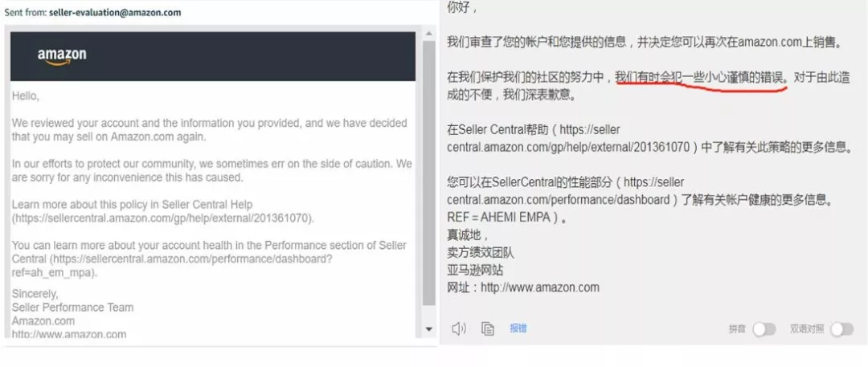Click the email pane scrollbar thumb
Screen dimensions: 868x367
(428, 173)
